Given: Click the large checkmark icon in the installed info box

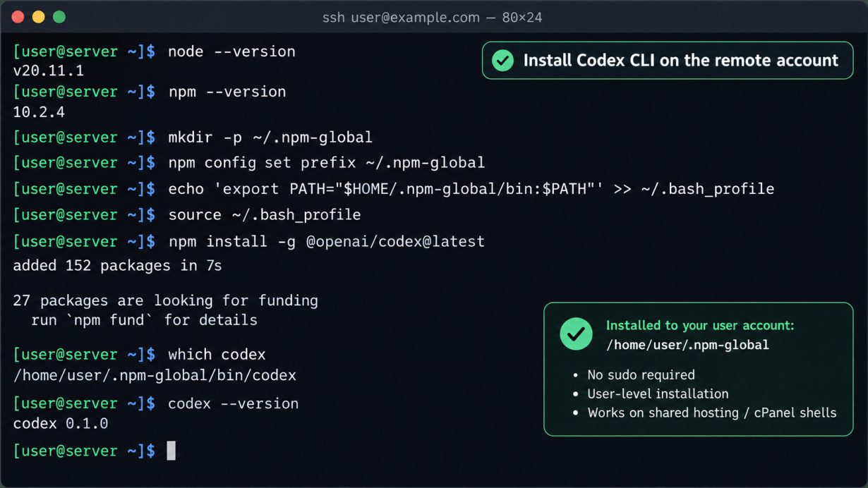Looking at the screenshot, I should pos(576,334).
